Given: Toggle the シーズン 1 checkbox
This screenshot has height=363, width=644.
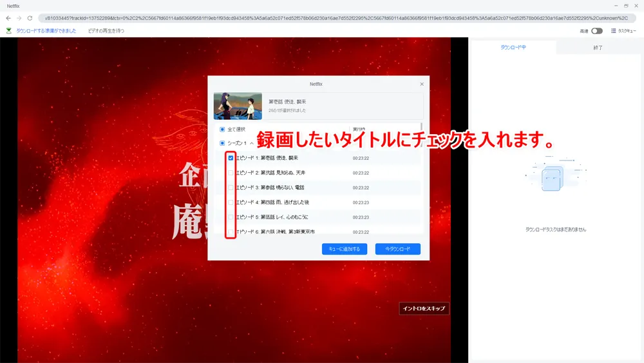Looking at the screenshot, I should pyautogui.click(x=222, y=143).
